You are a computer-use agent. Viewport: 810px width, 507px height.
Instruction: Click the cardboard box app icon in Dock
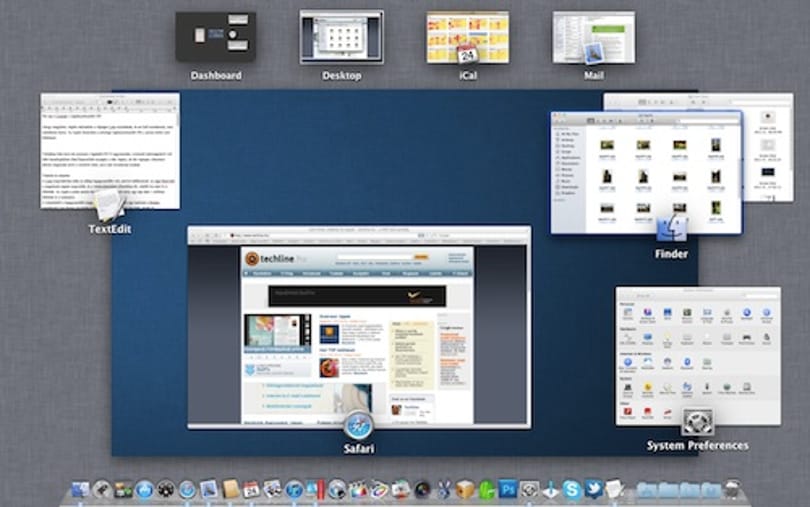464,489
